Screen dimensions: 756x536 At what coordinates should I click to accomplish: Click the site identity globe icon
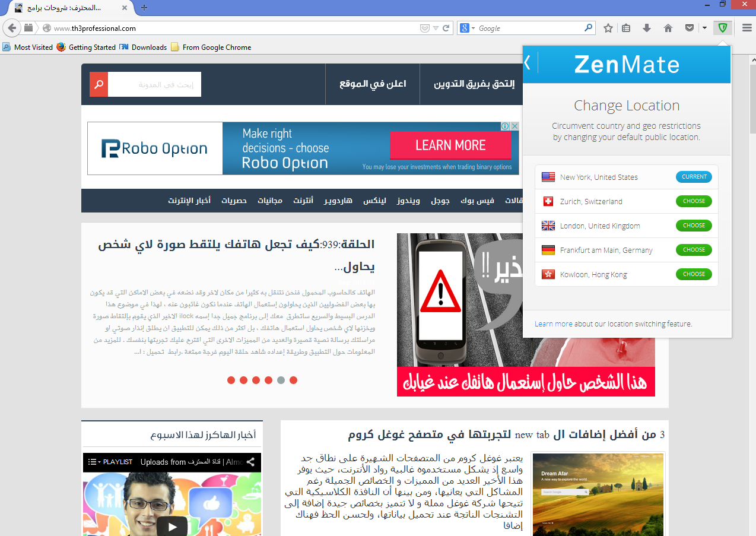pyautogui.click(x=47, y=28)
